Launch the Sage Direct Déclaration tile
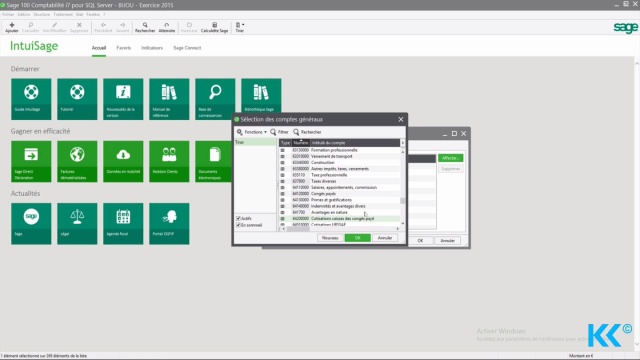The height and width of the screenshot is (360, 640). pyautogui.click(x=31, y=162)
